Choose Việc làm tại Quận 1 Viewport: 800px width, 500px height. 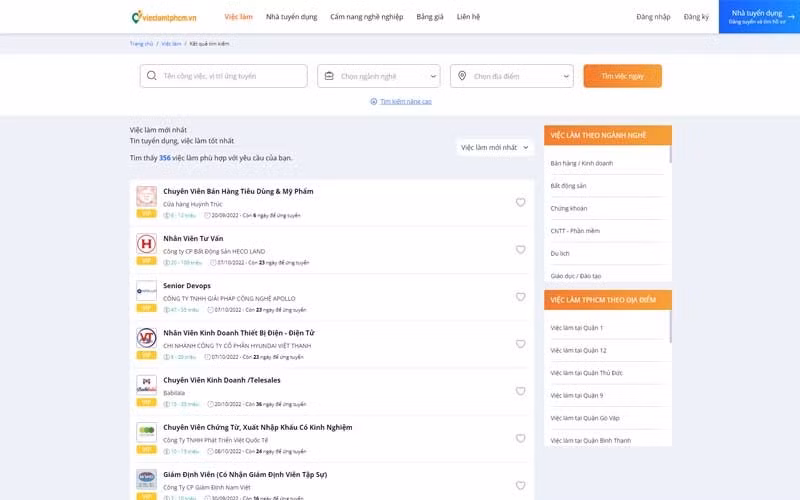click(577, 328)
